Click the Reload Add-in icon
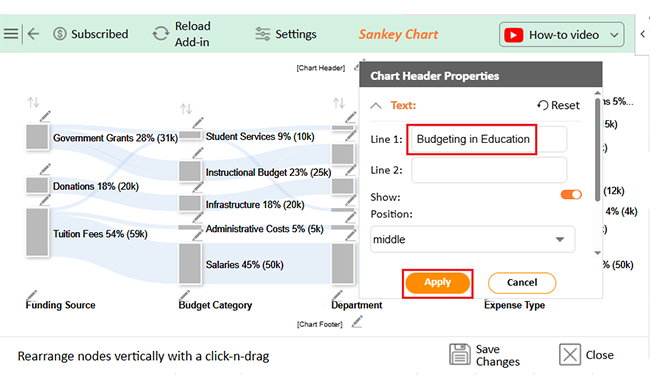The image size is (650, 389). point(161,34)
